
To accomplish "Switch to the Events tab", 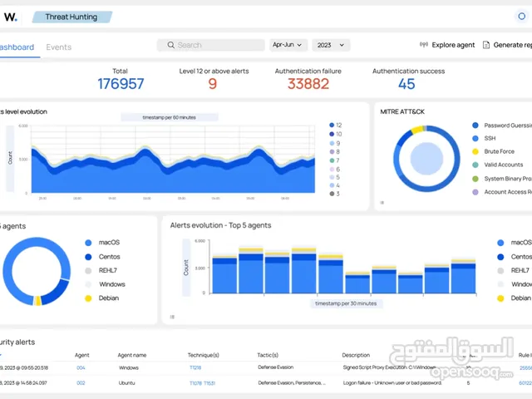I will (x=59, y=47).
